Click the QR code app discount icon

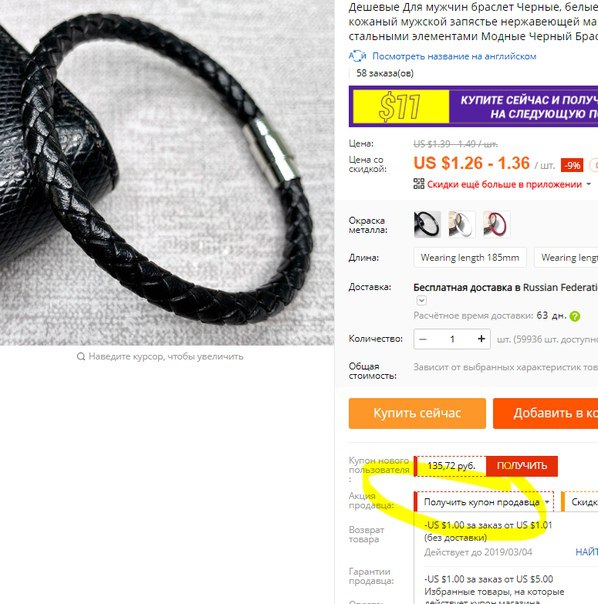point(419,184)
